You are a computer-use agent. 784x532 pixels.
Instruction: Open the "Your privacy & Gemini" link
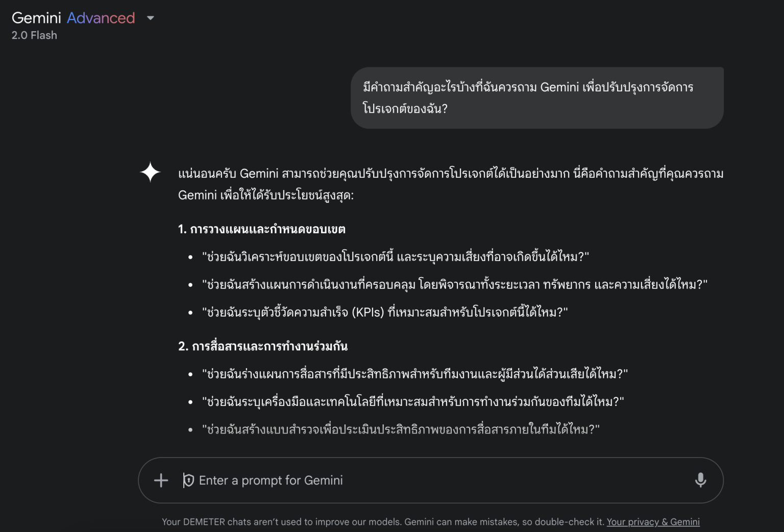click(653, 522)
